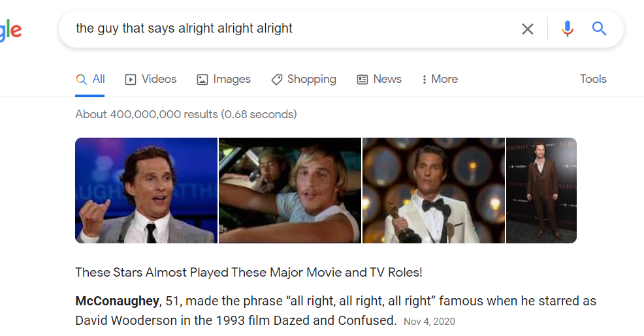Open thumbnail of man in white tuxedo holding award
644x336 pixels.
(433, 191)
